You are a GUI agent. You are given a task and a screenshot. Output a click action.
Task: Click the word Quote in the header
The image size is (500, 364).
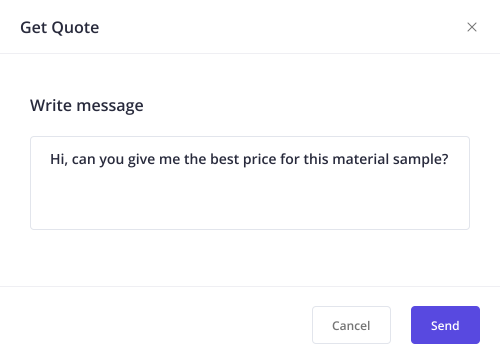(x=75, y=28)
